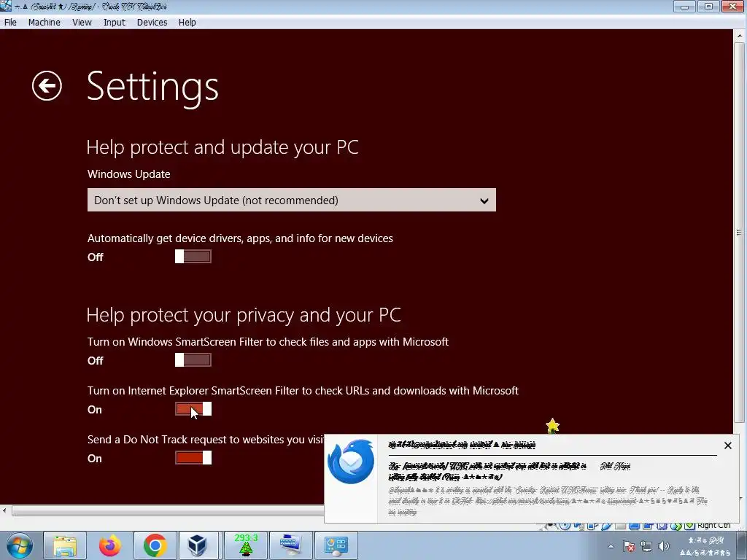Open the Input menu
747x560 pixels.
click(x=115, y=23)
